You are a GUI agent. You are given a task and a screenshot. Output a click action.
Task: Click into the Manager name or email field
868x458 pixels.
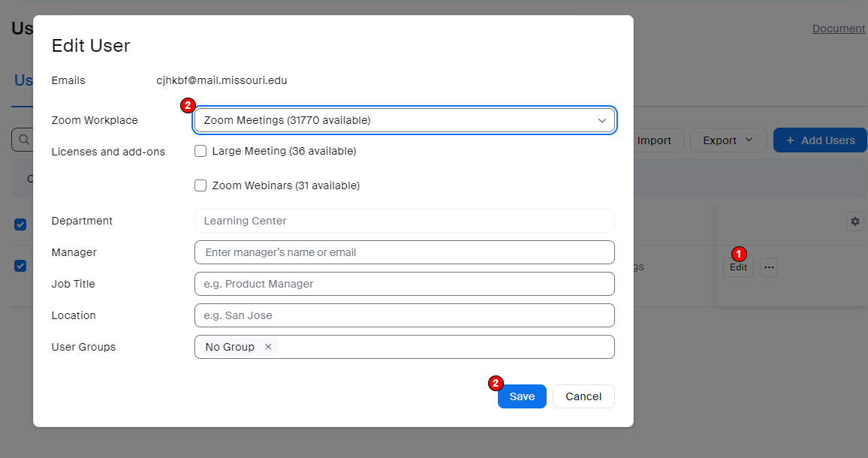(x=405, y=252)
